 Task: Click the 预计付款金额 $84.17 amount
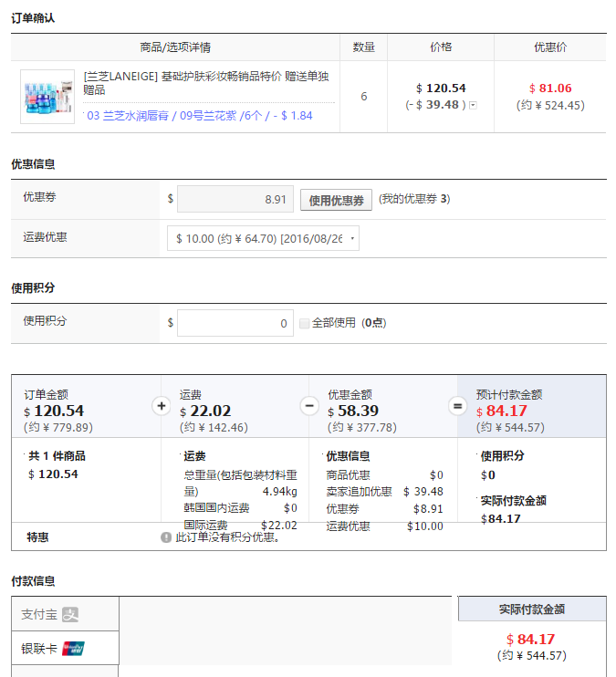tap(502, 411)
